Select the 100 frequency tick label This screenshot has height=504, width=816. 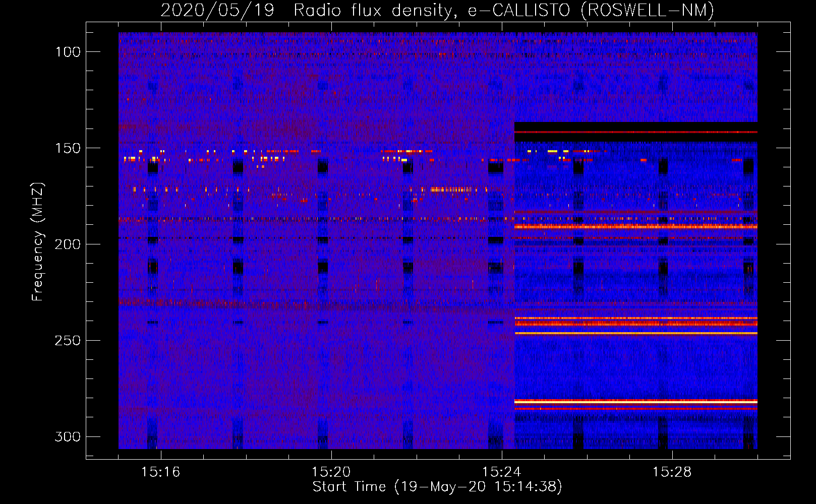pyautogui.click(x=68, y=52)
